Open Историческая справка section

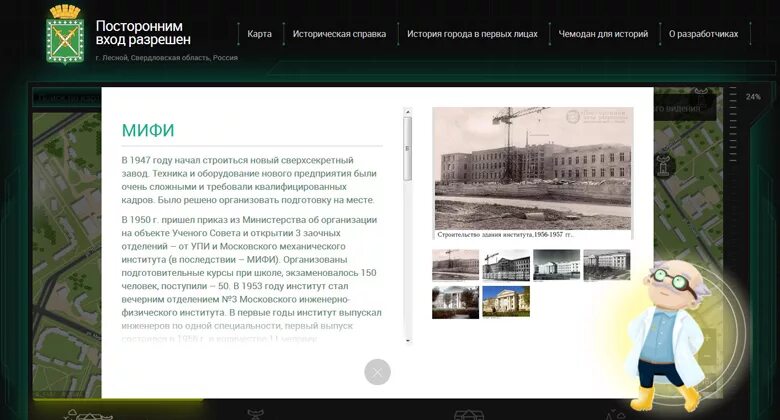tap(339, 34)
